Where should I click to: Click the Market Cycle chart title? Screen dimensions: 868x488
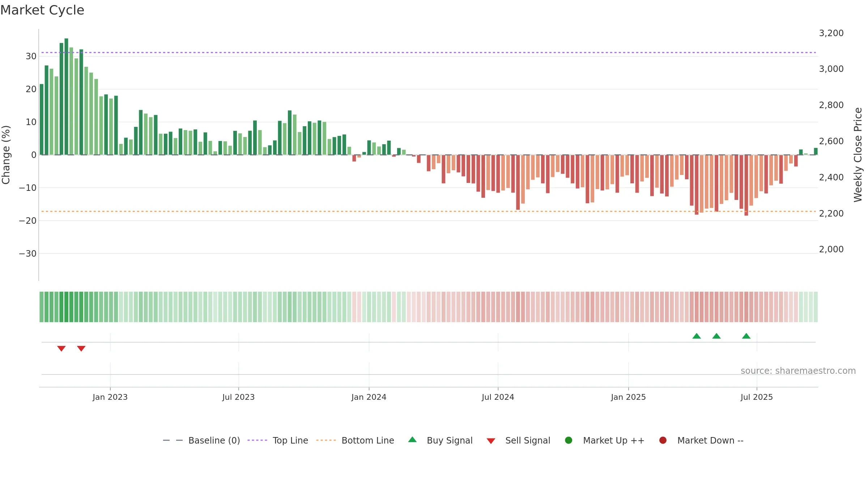(x=42, y=10)
